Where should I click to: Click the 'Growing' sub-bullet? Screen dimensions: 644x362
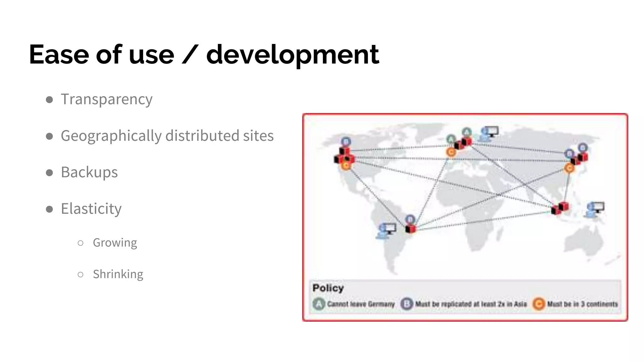(x=115, y=243)
